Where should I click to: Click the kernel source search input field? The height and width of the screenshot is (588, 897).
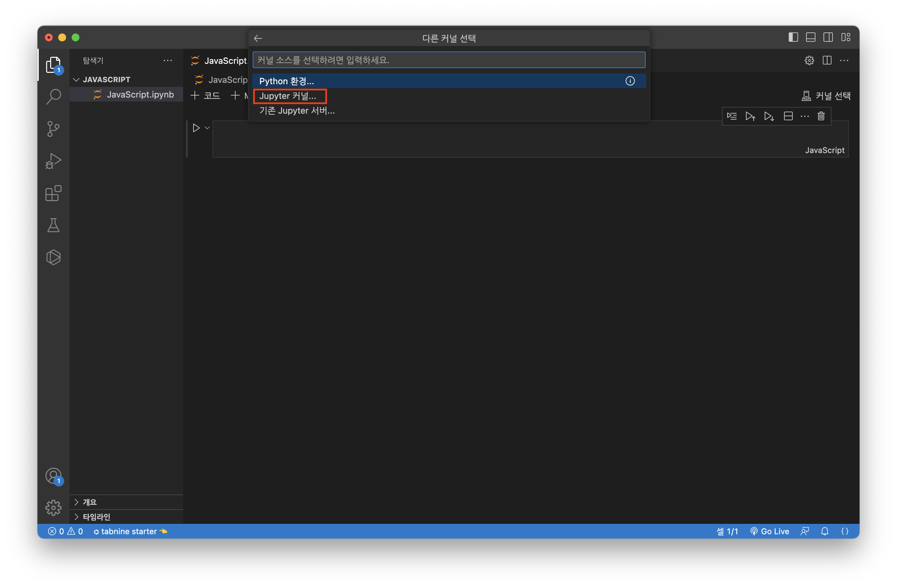(448, 60)
